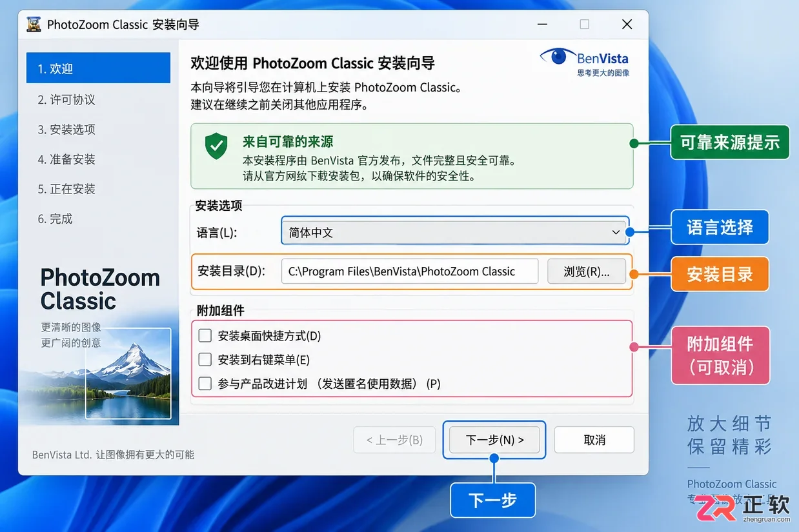
Task: Select step 4. 准备安装
Action: [66, 159]
